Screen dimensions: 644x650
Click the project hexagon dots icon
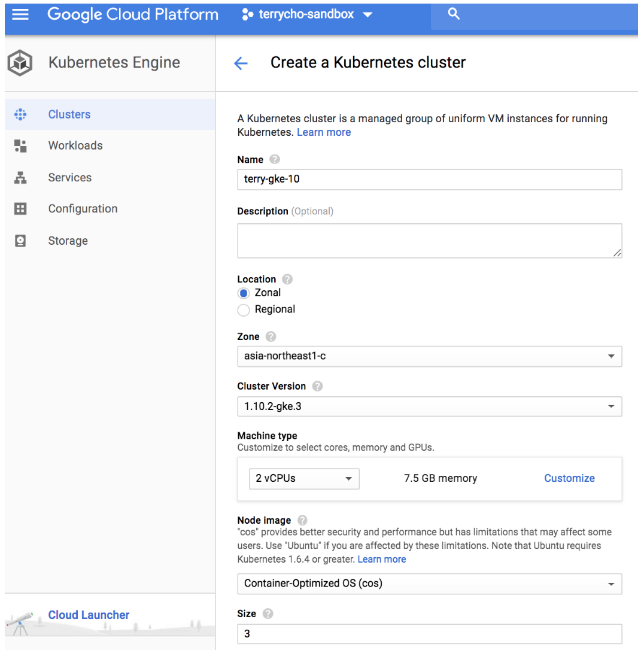[247, 14]
